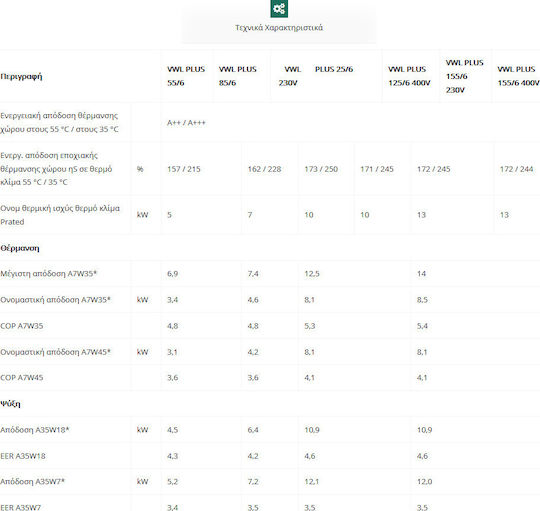Click value 12,0 in Απόδοση A35W7 row
Image resolution: width=540 pixels, height=511 pixels.
pos(425,482)
